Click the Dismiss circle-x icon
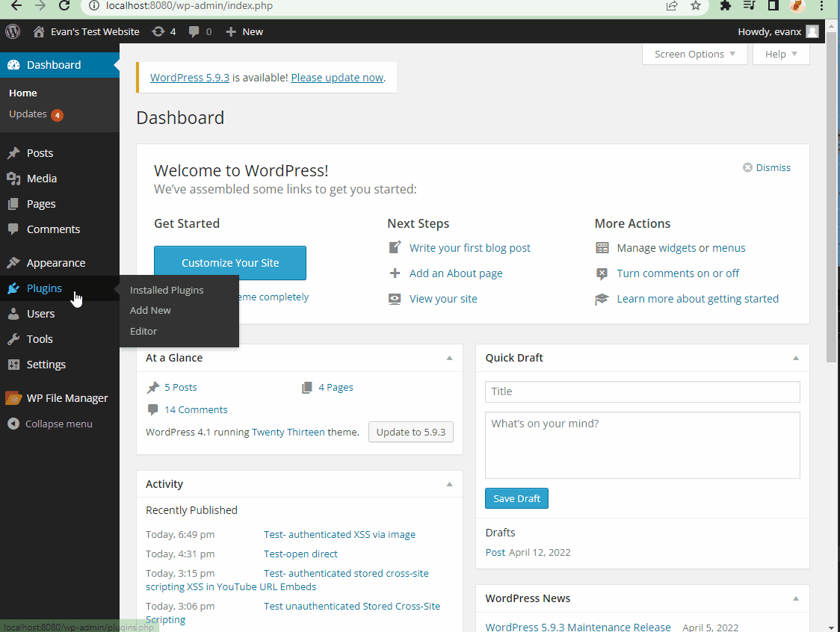Image resolution: width=840 pixels, height=632 pixels. 747,167
